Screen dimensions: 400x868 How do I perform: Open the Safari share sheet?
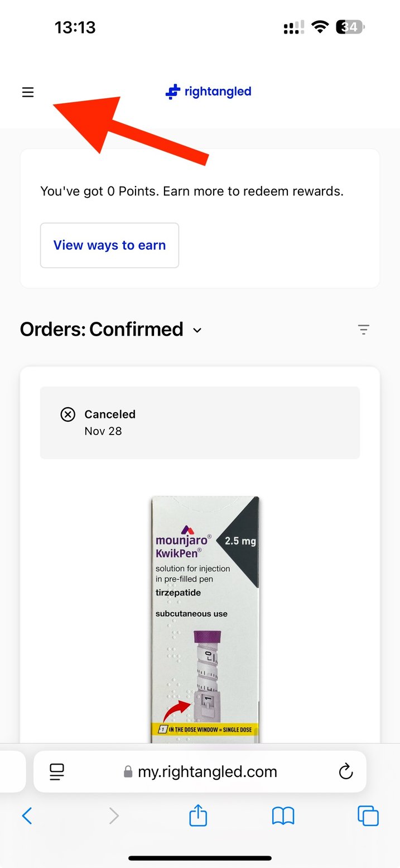point(198,817)
